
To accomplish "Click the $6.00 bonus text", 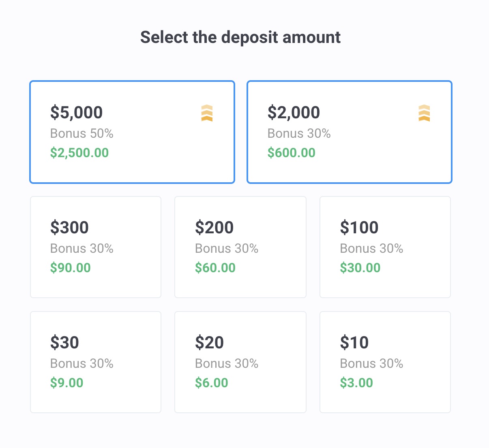I will (x=212, y=383).
